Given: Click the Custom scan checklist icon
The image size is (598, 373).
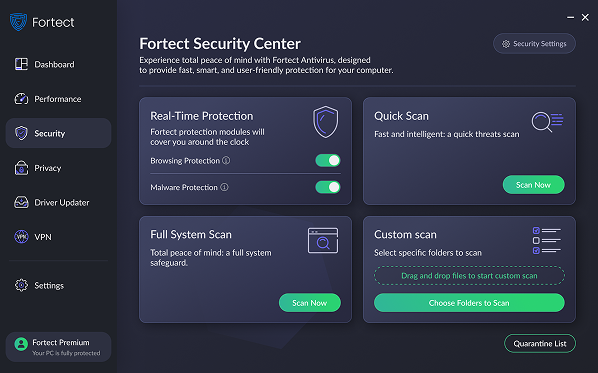Looking at the screenshot, I should click(x=547, y=241).
